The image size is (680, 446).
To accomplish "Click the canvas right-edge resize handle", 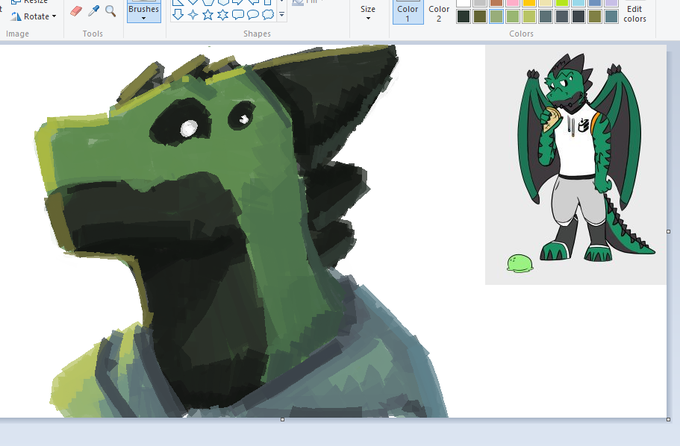I will tap(668, 232).
